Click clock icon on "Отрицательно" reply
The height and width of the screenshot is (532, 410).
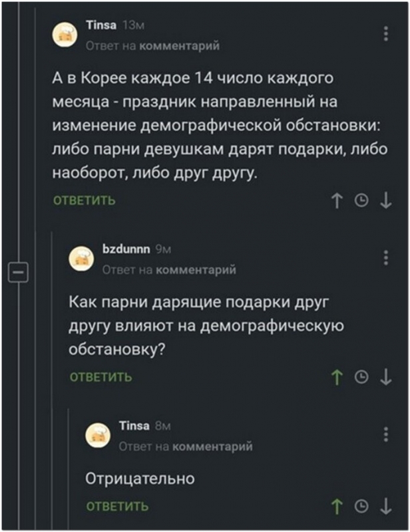tap(363, 506)
